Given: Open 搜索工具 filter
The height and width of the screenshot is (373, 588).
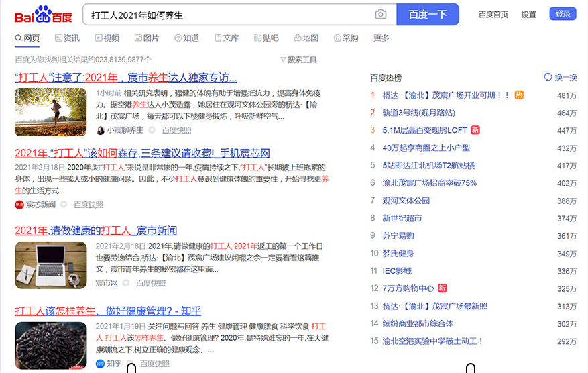Looking at the screenshot, I should click(x=298, y=60).
